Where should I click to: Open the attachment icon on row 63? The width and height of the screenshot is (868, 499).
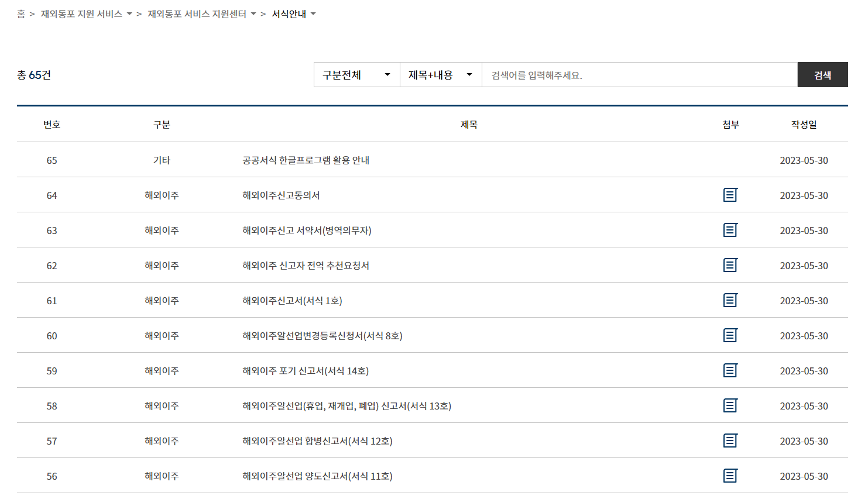click(730, 229)
